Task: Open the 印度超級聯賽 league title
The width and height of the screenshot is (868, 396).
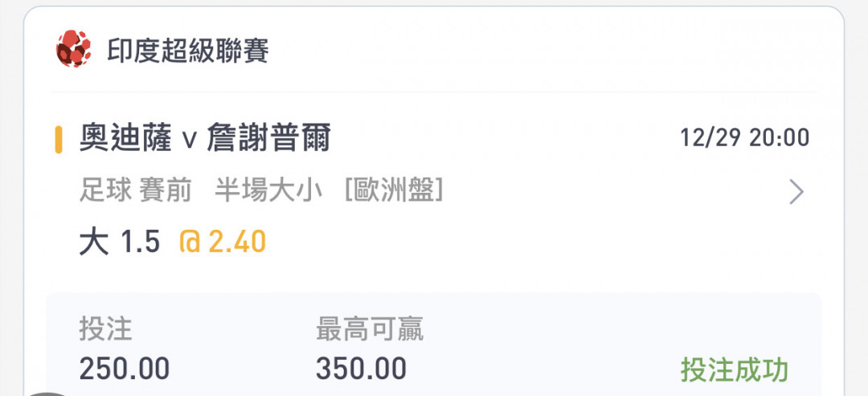Action: (187, 51)
